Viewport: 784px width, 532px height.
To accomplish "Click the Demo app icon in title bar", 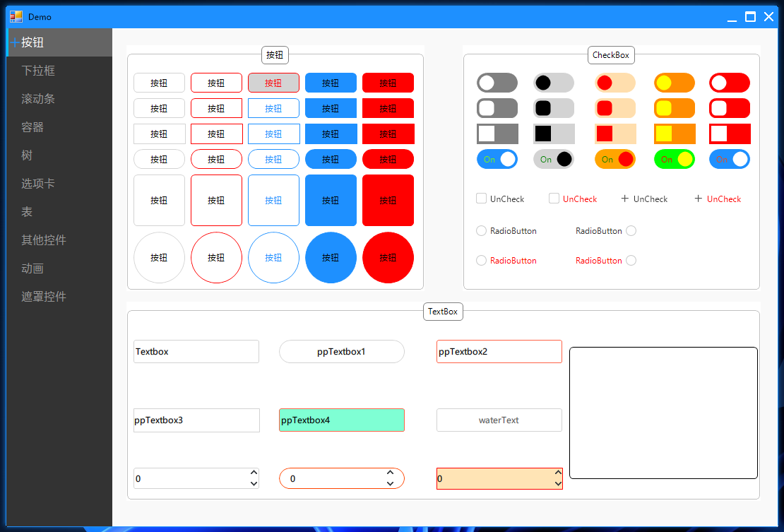I will 16,17.
